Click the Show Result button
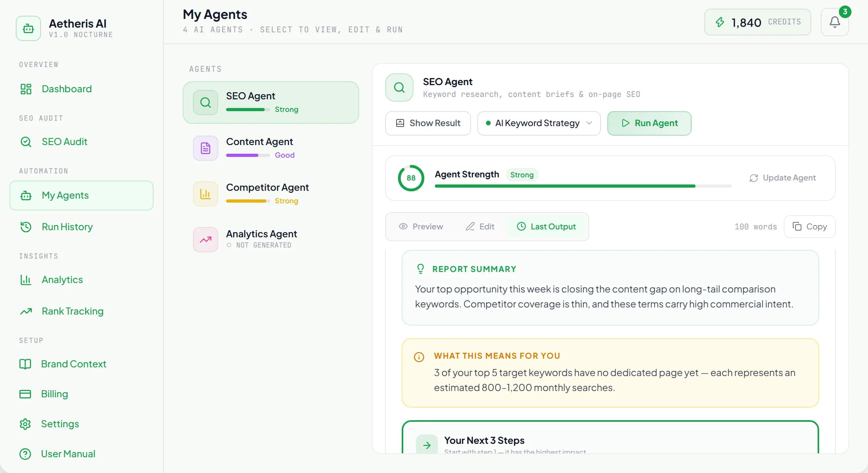 428,123
